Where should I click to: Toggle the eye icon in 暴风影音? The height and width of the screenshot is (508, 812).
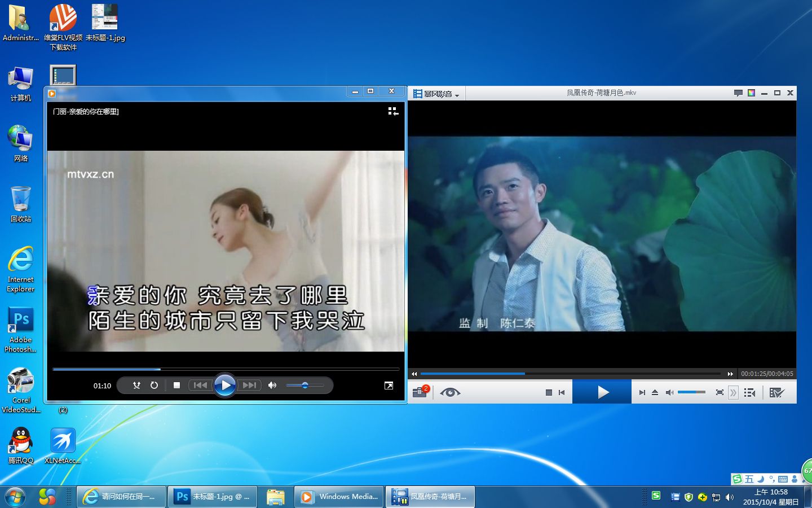[x=450, y=392]
